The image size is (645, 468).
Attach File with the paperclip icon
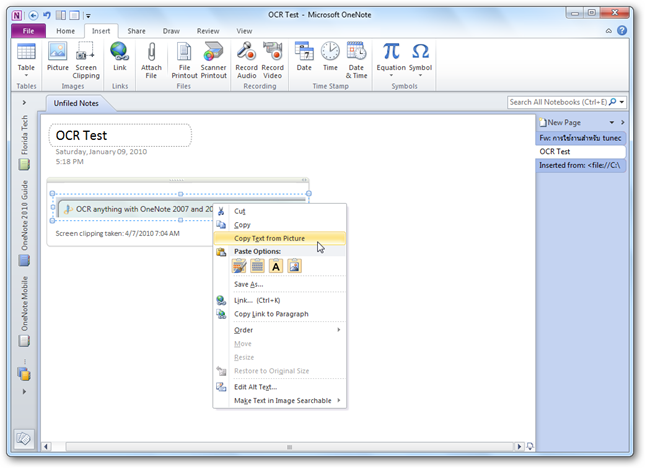click(x=151, y=60)
